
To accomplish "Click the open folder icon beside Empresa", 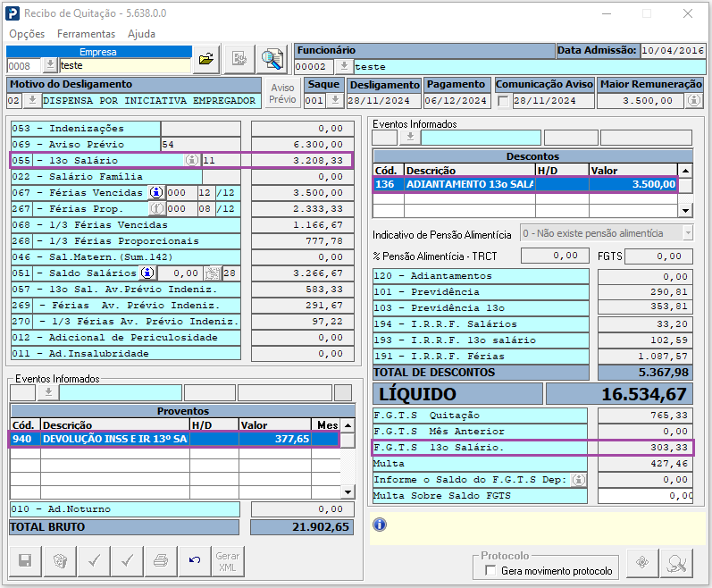I will click(x=206, y=59).
